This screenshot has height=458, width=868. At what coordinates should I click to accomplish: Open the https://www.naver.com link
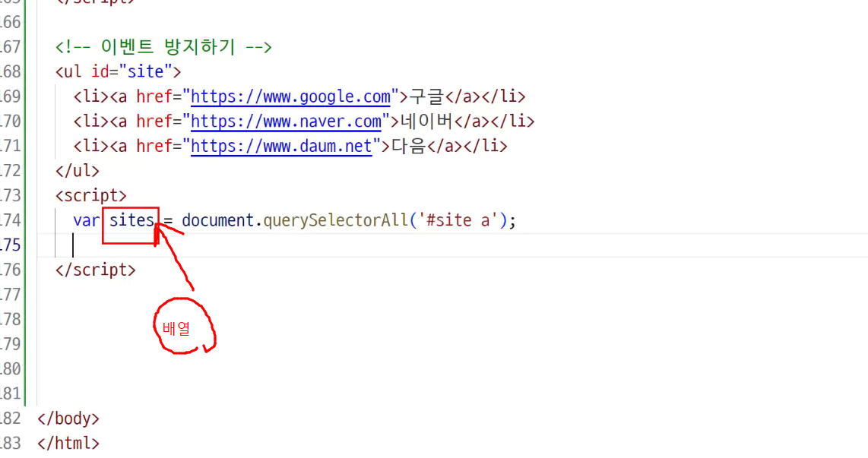[x=287, y=122]
